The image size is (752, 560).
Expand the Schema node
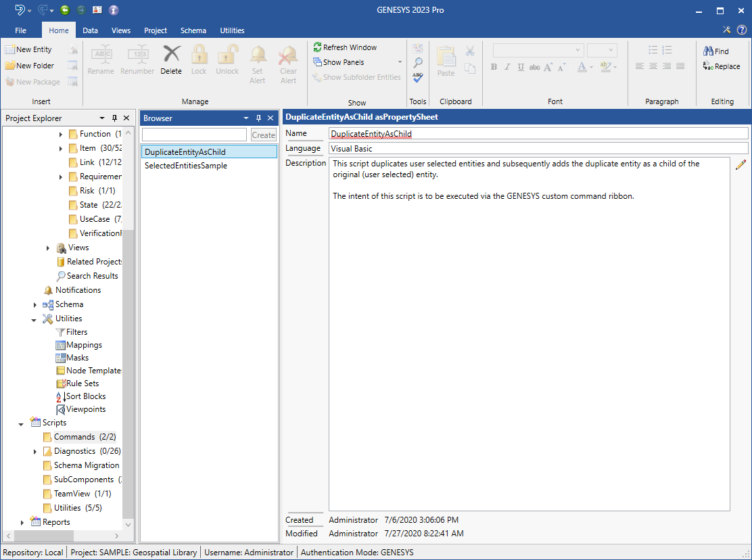point(34,304)
